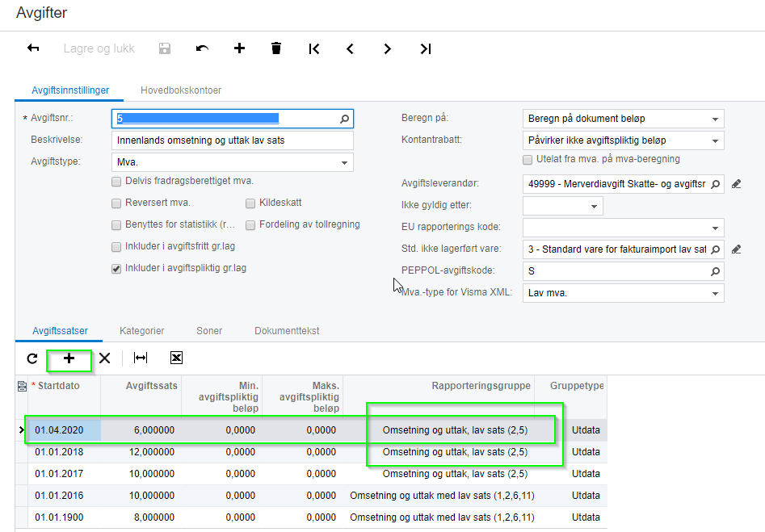Enable the Reversert mva. checkbox
This screenshot has height=532, width=765.
(x=118, y=203)
